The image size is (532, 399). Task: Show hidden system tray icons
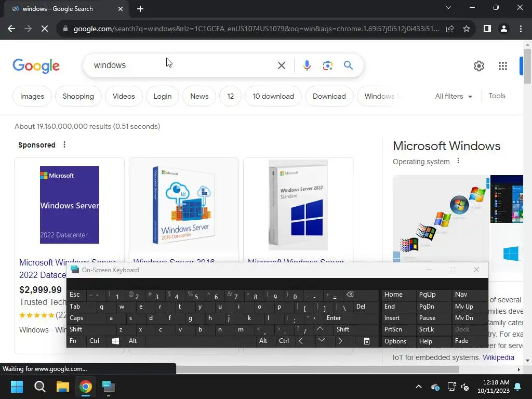click(419, 387)
